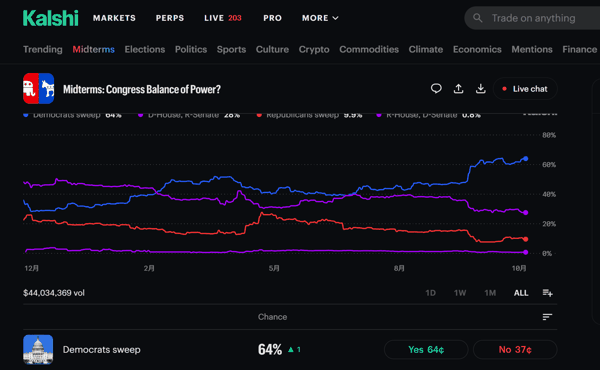Open the sort icon in Chance row
The image size is (600, 370).
coord(547,317)
